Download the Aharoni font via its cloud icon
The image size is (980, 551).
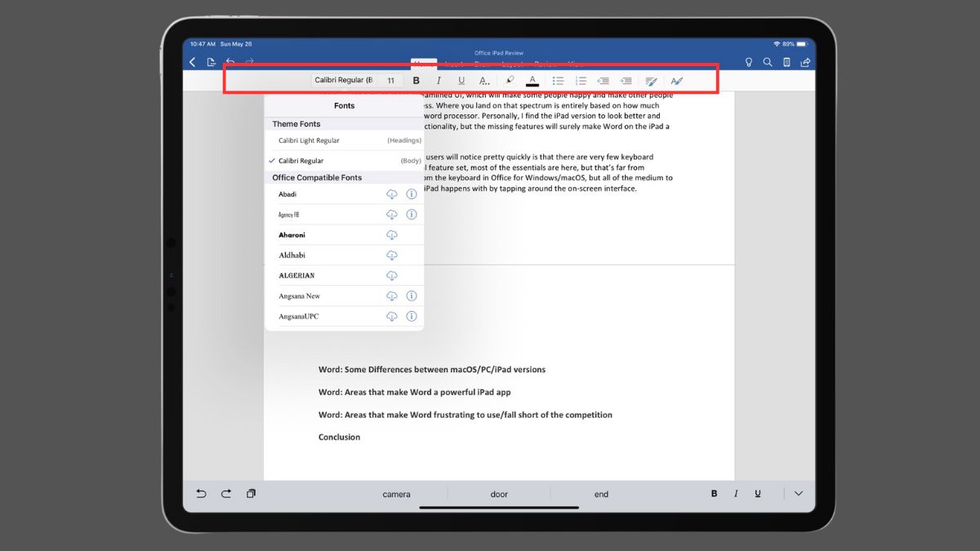[392, 235]
